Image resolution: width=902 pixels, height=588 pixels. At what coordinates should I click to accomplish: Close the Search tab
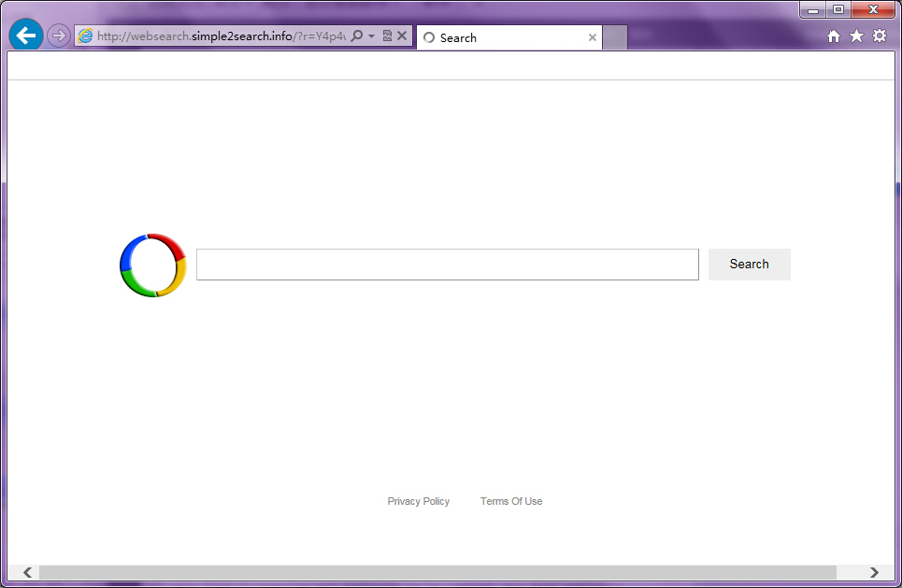tap(592, 38)
